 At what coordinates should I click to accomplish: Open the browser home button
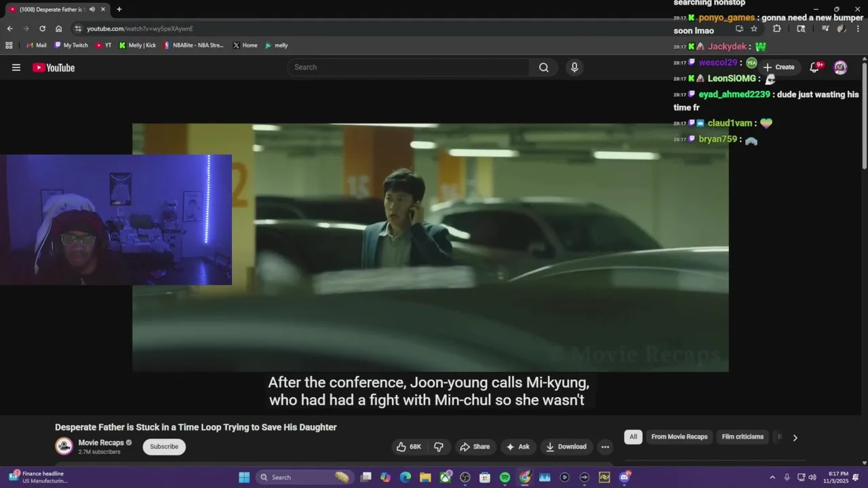[x=58, y=28]
